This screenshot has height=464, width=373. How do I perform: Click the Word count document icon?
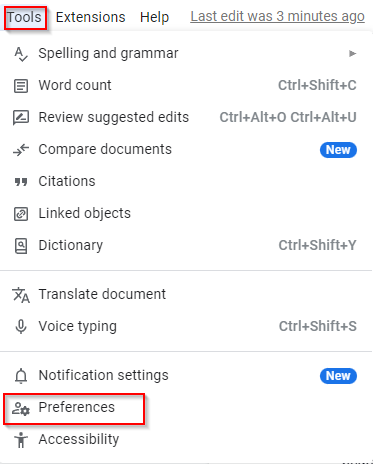pos(21,86)
